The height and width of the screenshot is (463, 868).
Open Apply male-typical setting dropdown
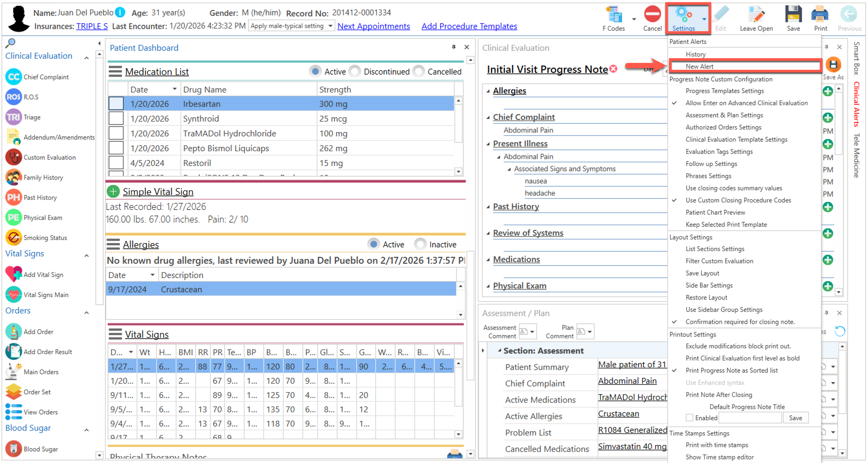330,26
